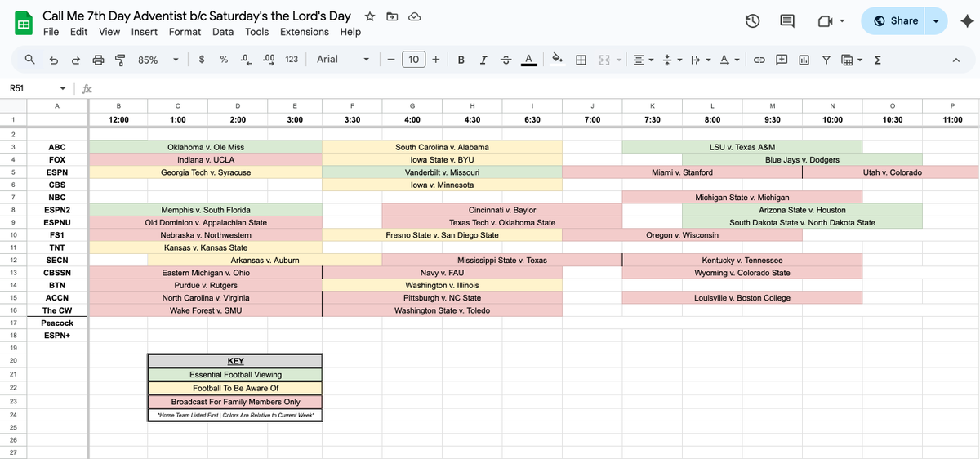
Task: Open the Google Sheets home icon
Action: [23, 23]
